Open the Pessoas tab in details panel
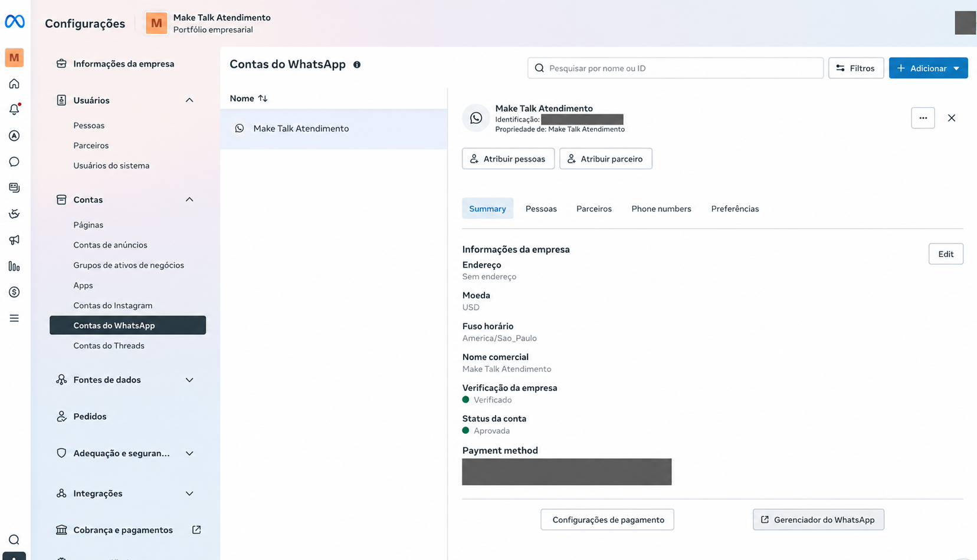Screen dimensions: 977x560 [x=541, y=209]
